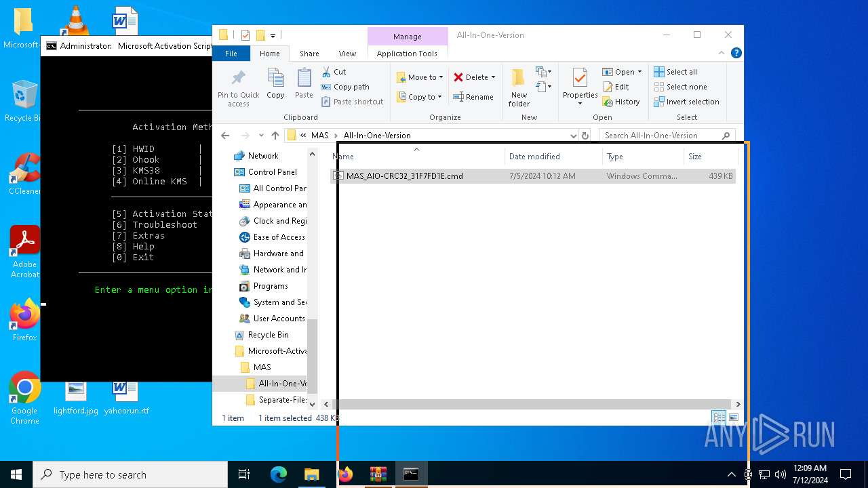
Task: Select Recycle Bin in navigation tree
Action: click(268, 335)
